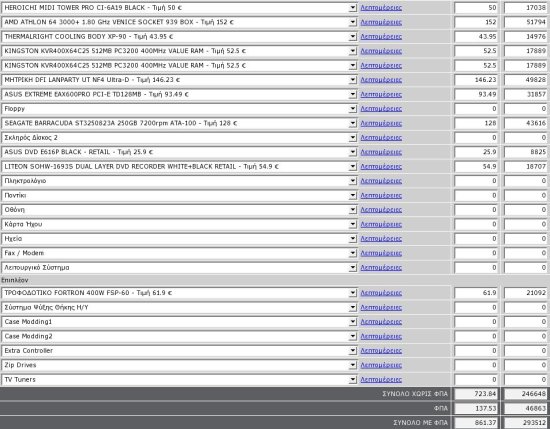The height and width of the screenshot is (429, 550).
Task: Open the Case Modding2 dropdown
Action: pyautogui.click(x=179, y=336)
